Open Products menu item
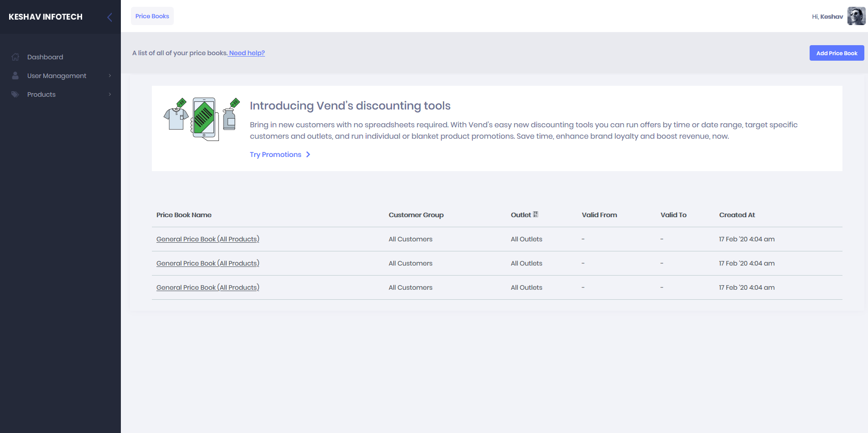Image resolution: width=868 pixels, height=433 pixels. click(41, 94)
